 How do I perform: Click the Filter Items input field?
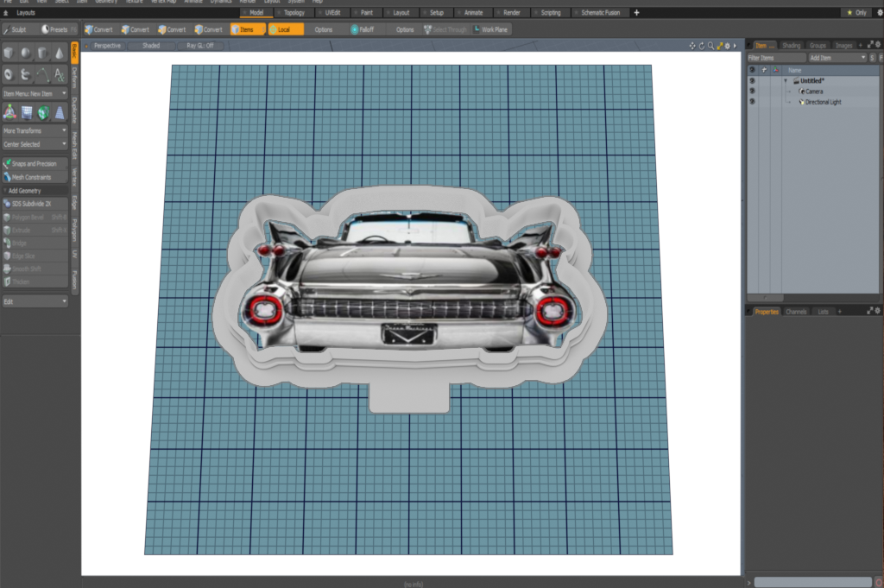coord(775,57)
